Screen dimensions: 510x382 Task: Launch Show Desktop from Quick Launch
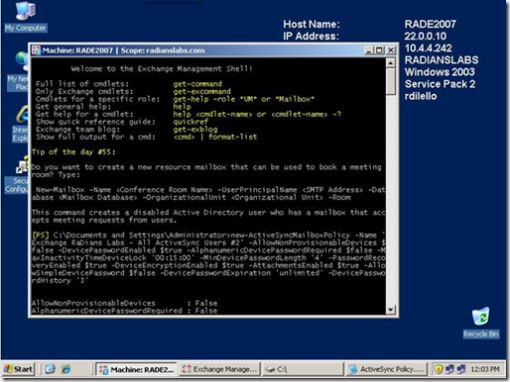tap(50, 369)
